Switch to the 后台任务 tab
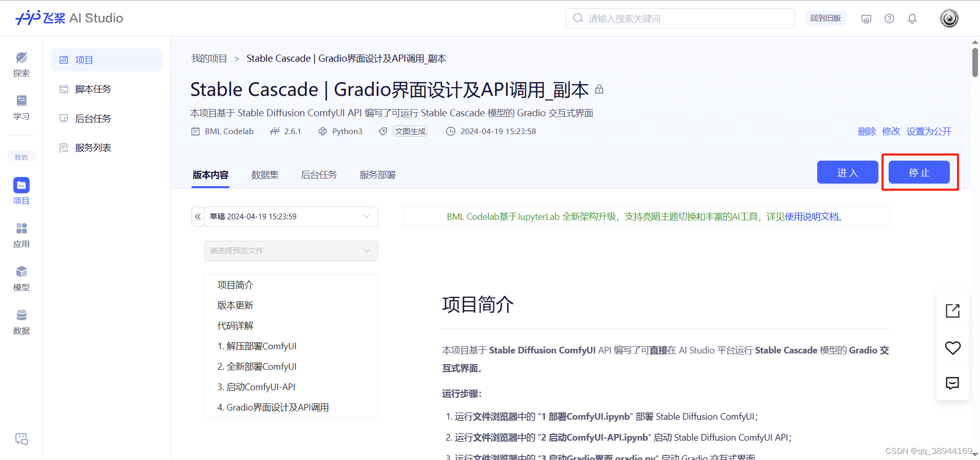Viewport: 980px width, 460px height. (319, 175)
